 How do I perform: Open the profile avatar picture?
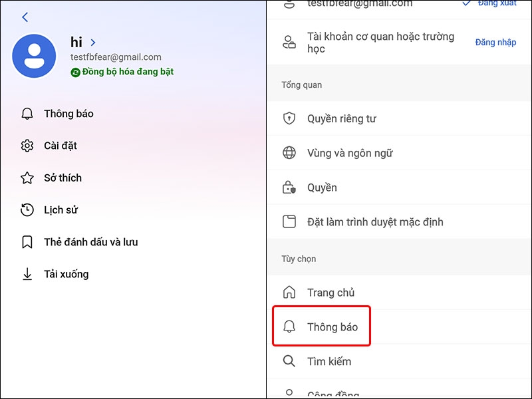[x=34, y=56]
